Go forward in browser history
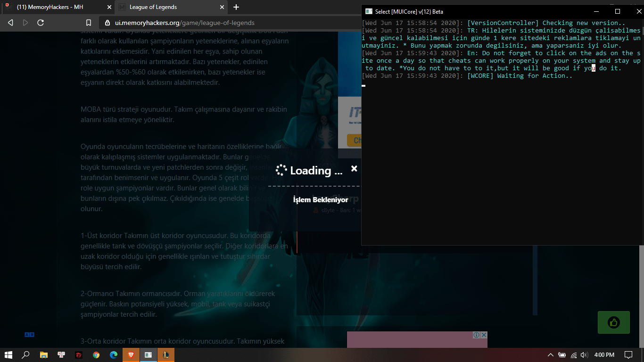 [x=25, y=23]
